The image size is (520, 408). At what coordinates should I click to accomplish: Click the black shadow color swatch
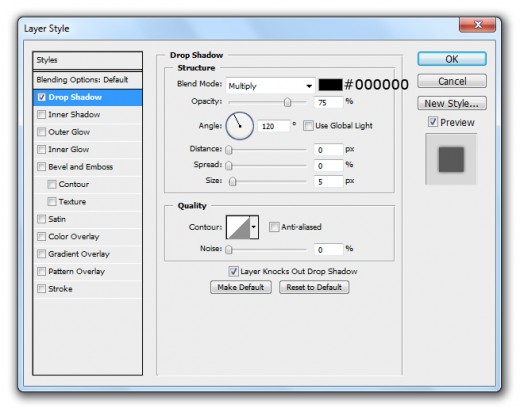[x=330, y=85]
